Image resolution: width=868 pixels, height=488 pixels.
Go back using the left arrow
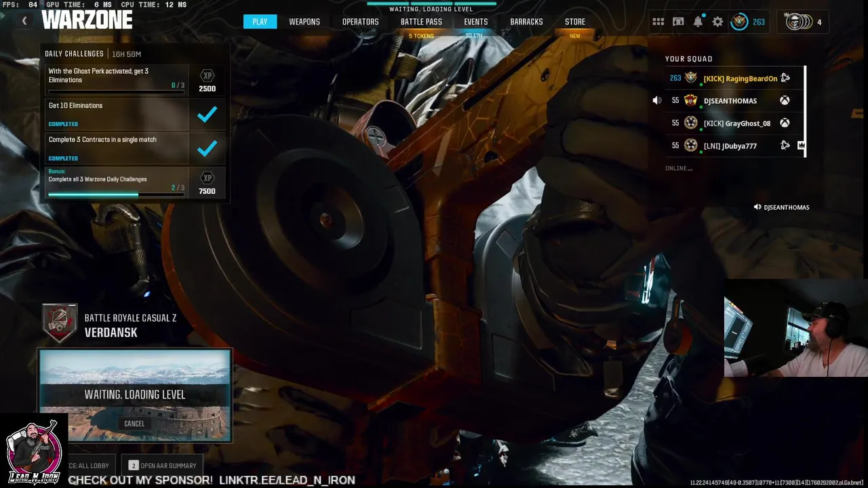(x=24, y=21)
